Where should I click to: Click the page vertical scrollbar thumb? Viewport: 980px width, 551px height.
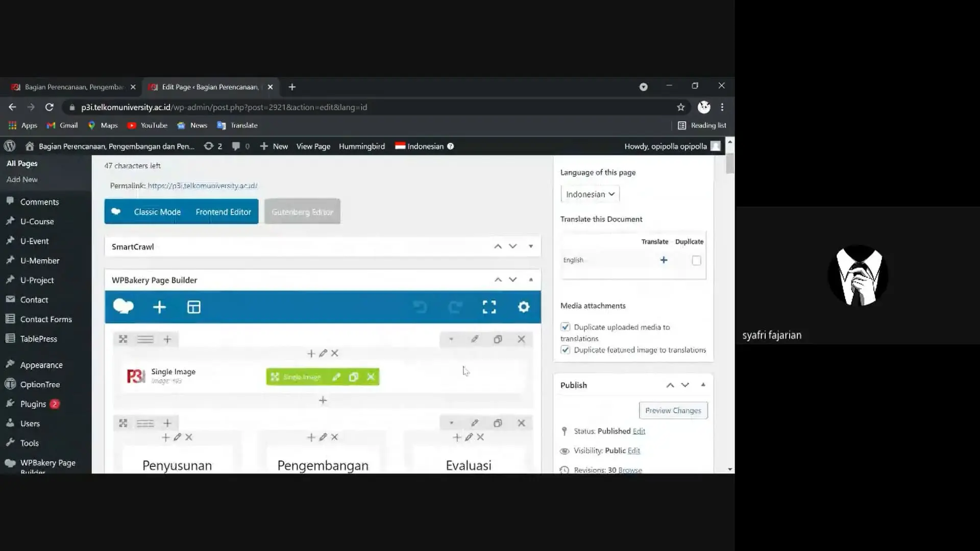[730, 163]
